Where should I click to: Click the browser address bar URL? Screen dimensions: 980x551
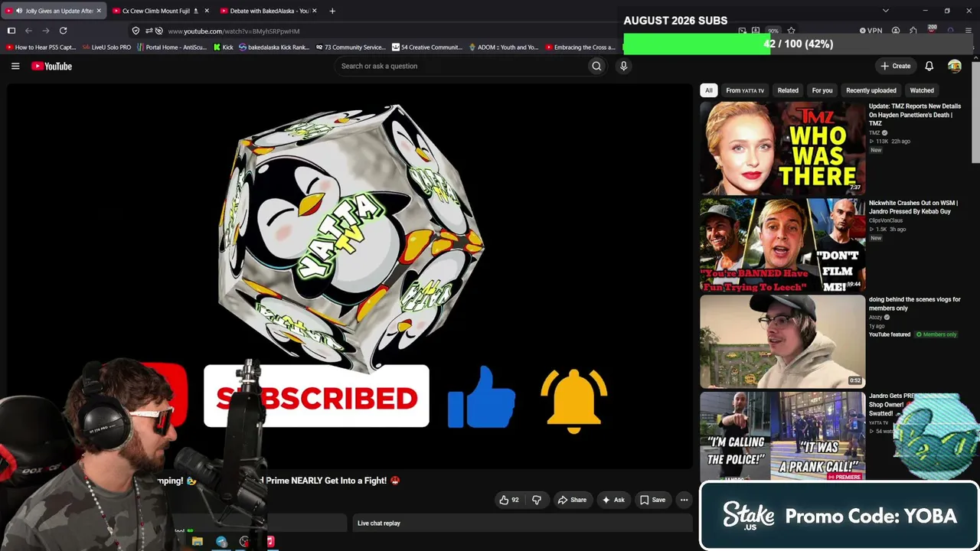click(234, 31)
